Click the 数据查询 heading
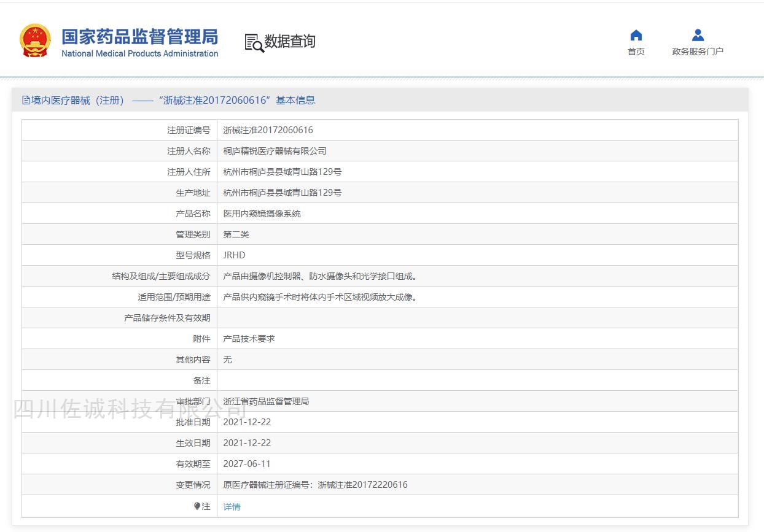Viewport: 764px width, 532px height. coord(290,41)
